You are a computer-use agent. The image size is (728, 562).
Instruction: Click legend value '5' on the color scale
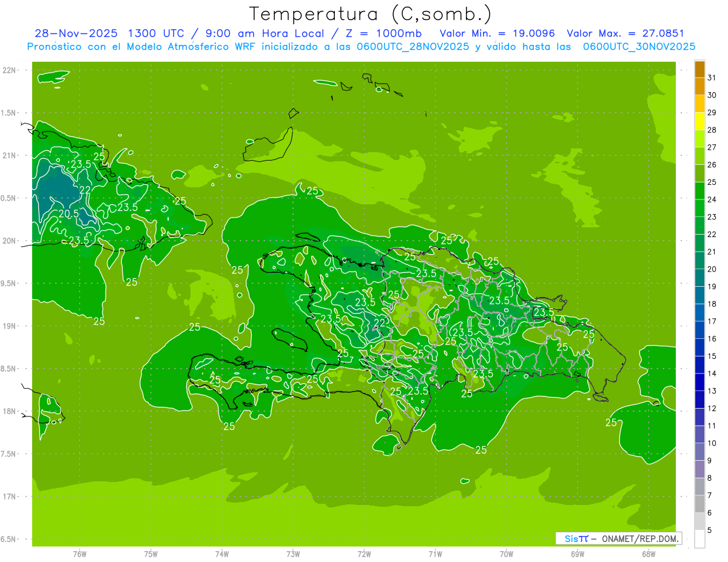[710, 530]
